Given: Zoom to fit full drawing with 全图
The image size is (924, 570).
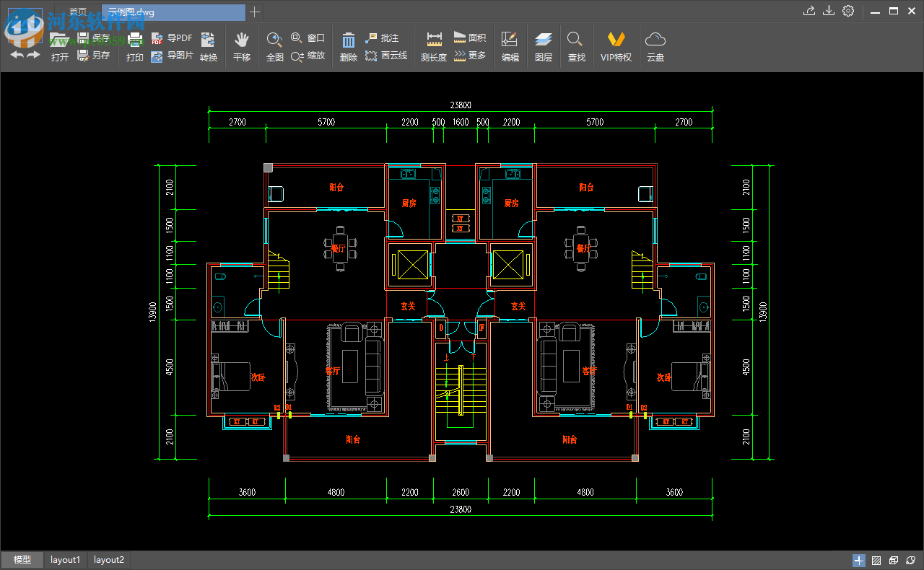Looking at the screenshot, I should pyautogui.click(x=274, y=45).
